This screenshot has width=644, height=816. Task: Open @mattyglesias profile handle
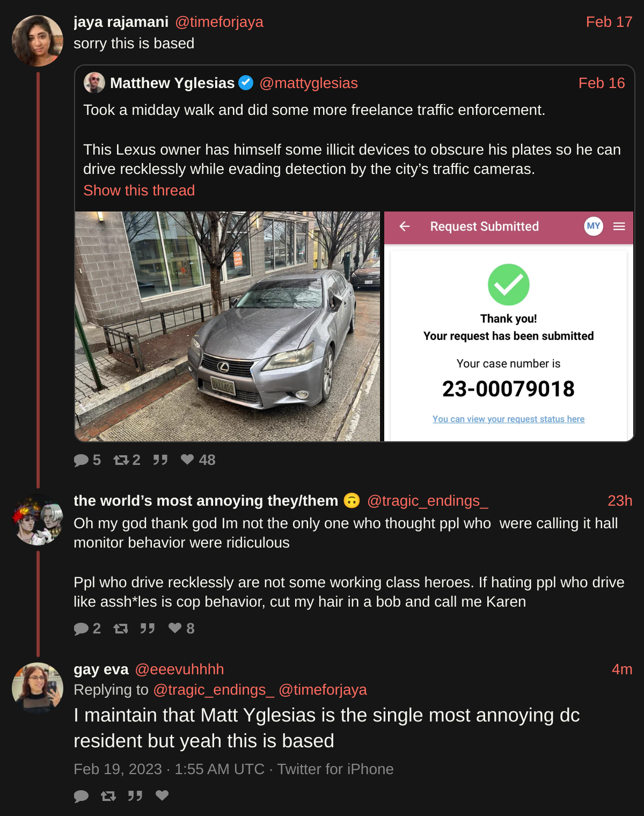click(x=309, y=83)
